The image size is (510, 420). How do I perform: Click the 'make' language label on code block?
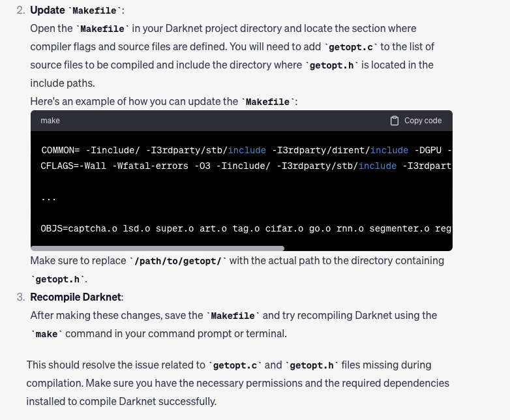point(50,121)
